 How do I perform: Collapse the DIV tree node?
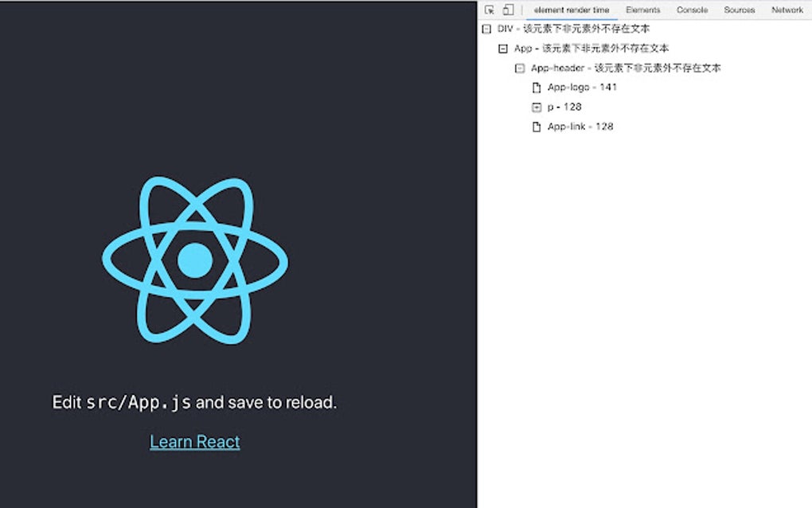point(485,27)
